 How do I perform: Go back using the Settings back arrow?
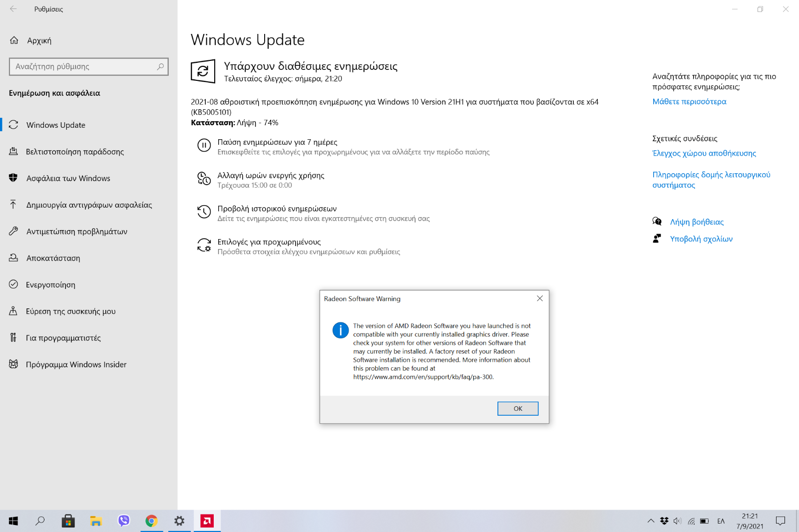[13, 9]
